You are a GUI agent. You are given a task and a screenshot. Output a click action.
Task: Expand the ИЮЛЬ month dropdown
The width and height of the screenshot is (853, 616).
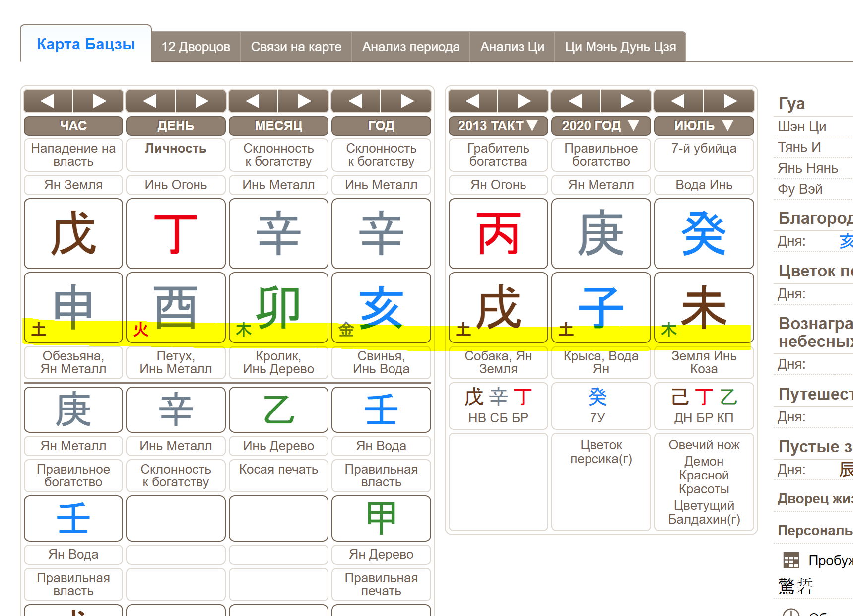pos(704,126)
